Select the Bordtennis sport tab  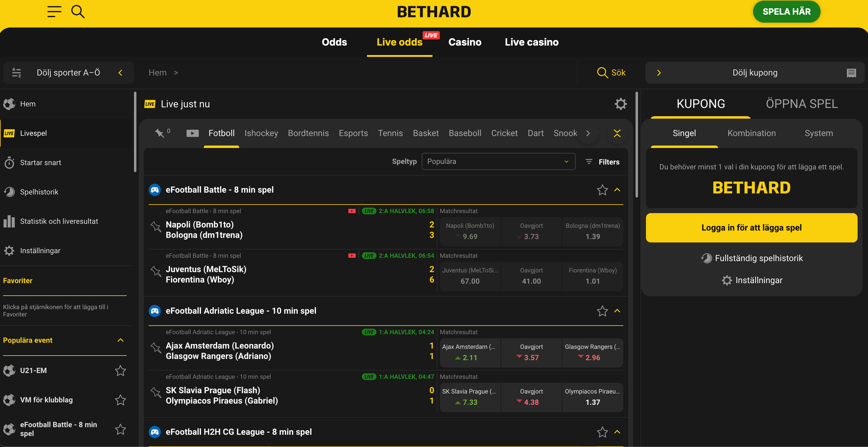pos(308,133)
